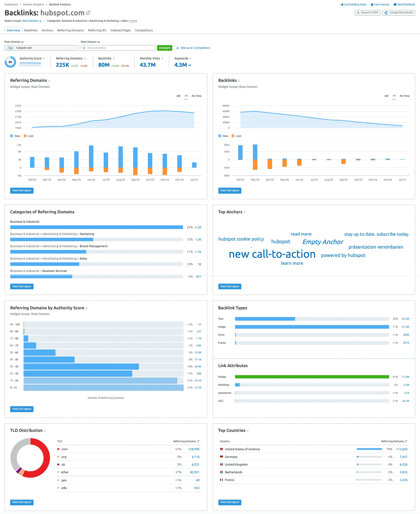420x514 pixels.
Task: Select 6M range in Backlinks widget
Action: click(386, 96)
